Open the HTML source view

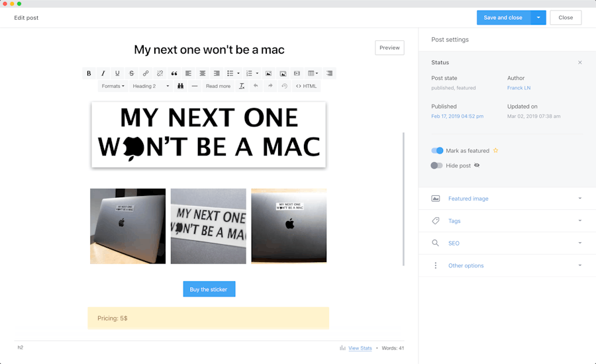(x=306, y=86)
